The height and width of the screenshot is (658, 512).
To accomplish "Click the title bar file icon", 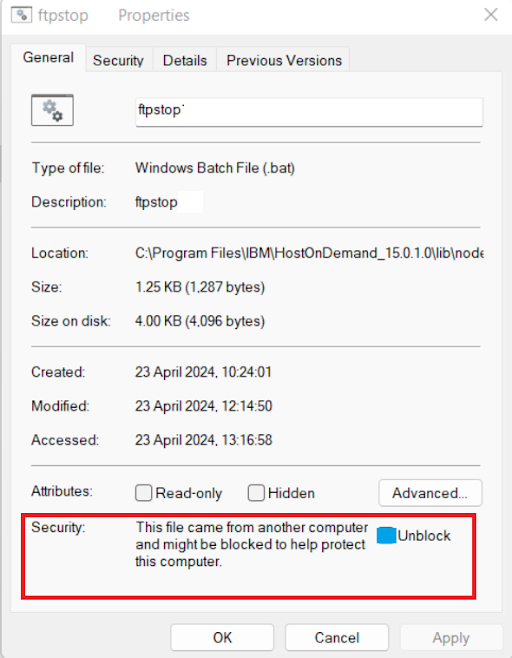I will [x=21, y=15].
